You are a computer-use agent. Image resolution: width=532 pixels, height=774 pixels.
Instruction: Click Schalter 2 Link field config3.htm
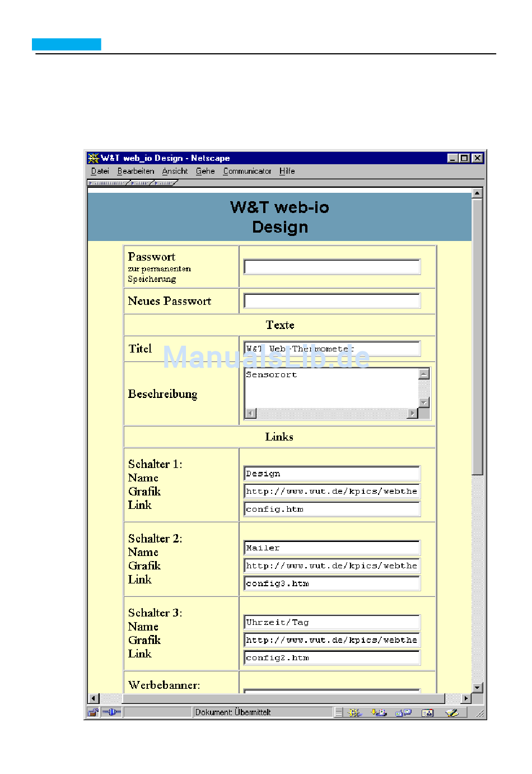332,583
